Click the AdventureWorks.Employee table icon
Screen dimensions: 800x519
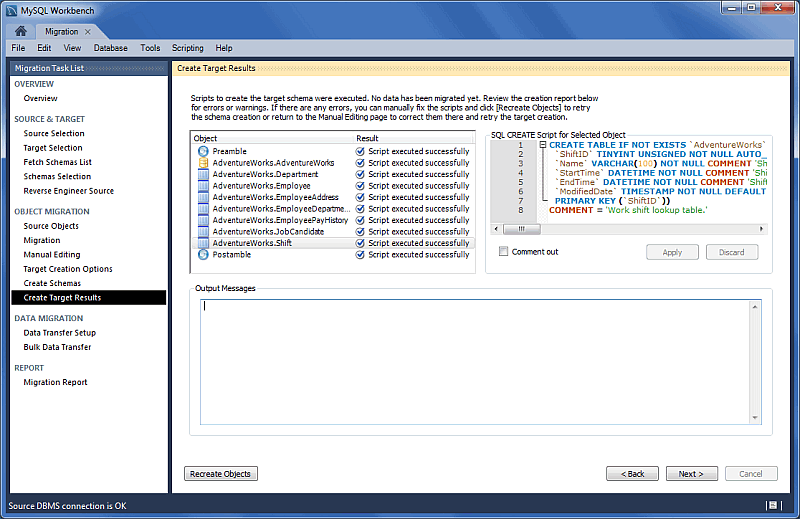coord(203,186)
